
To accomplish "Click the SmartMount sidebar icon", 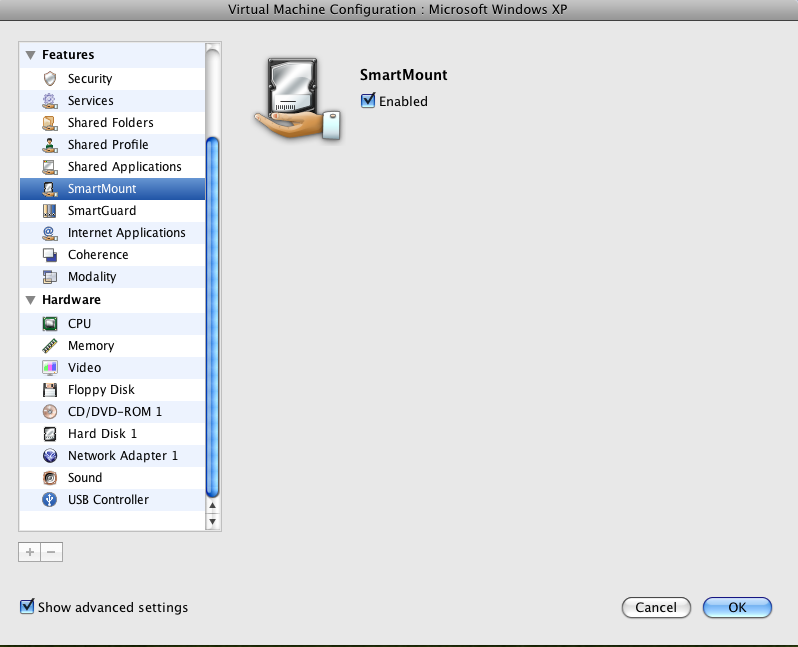I will tap(50, 189).
